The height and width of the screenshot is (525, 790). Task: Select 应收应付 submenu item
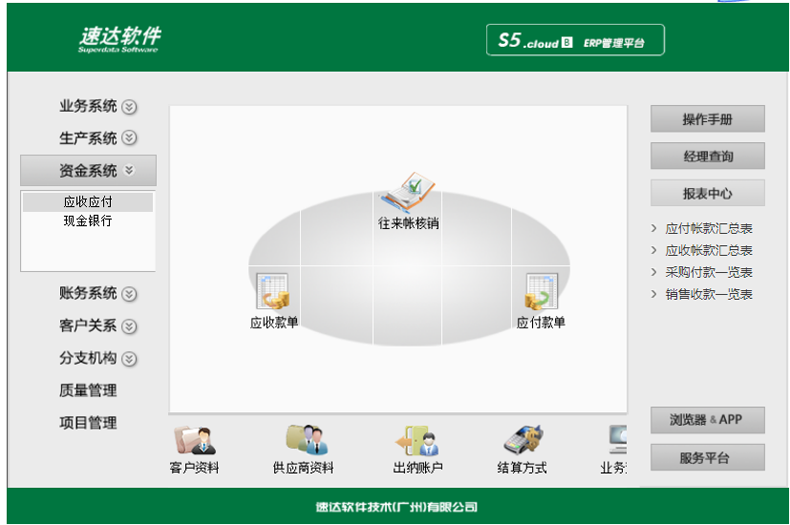88,202
